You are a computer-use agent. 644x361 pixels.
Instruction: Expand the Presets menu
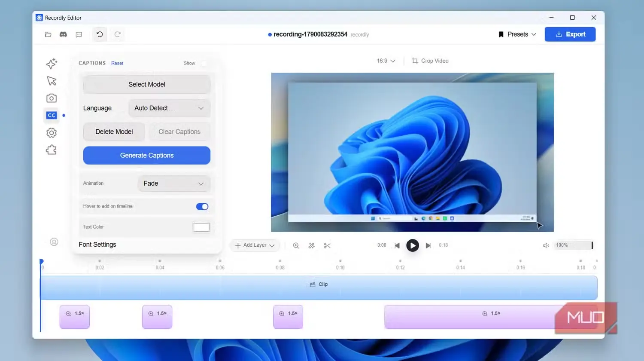pyautogui.click(x=517, y=34)
